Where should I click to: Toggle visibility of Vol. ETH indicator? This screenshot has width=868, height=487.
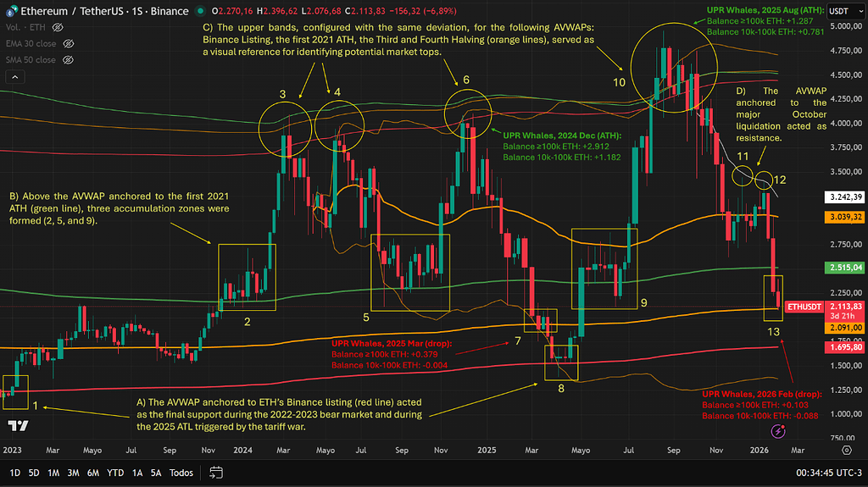coord(61,28)
